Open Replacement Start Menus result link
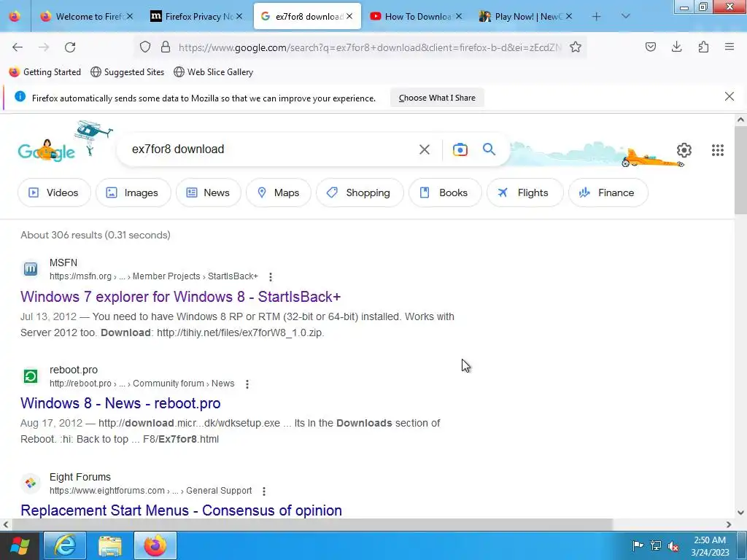This screenshot has width=747, height=560. tap(181, 510)
